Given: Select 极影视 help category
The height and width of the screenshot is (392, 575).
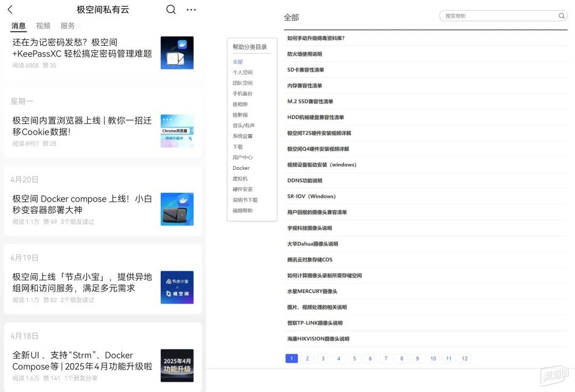Looking at the screenshot, I should [240, 115].
